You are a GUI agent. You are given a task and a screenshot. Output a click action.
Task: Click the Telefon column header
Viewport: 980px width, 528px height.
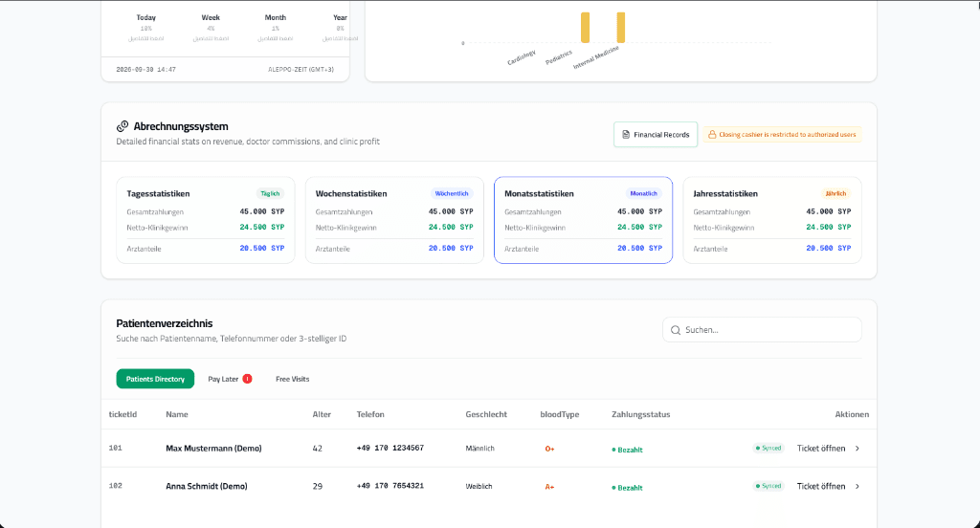[370, 414]
